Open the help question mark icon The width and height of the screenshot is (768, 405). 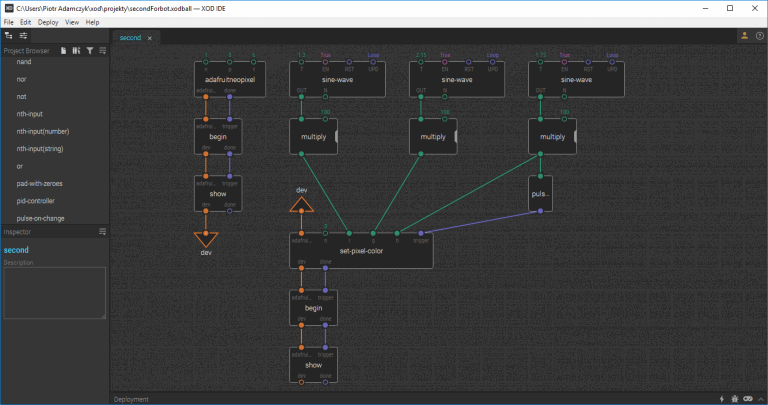tap(759, 36)
